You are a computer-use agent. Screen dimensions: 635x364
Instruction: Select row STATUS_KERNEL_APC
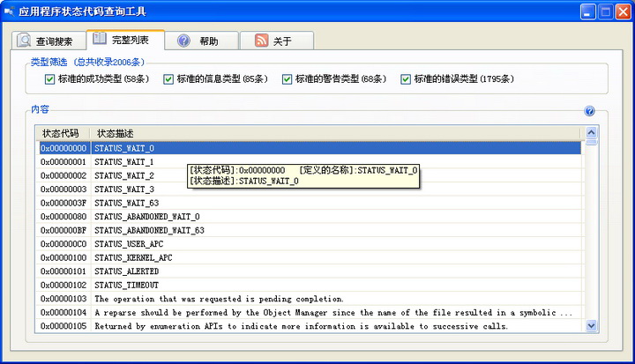[x=310, y=258]
